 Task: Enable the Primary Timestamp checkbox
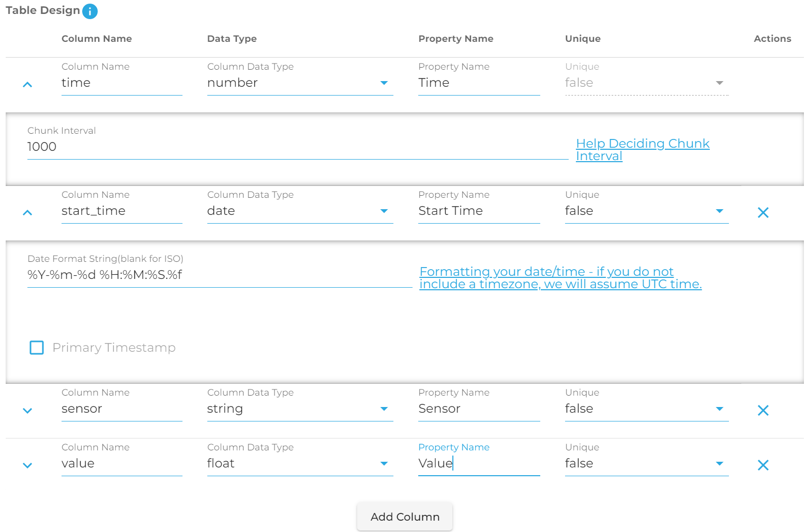coord(37,348)
